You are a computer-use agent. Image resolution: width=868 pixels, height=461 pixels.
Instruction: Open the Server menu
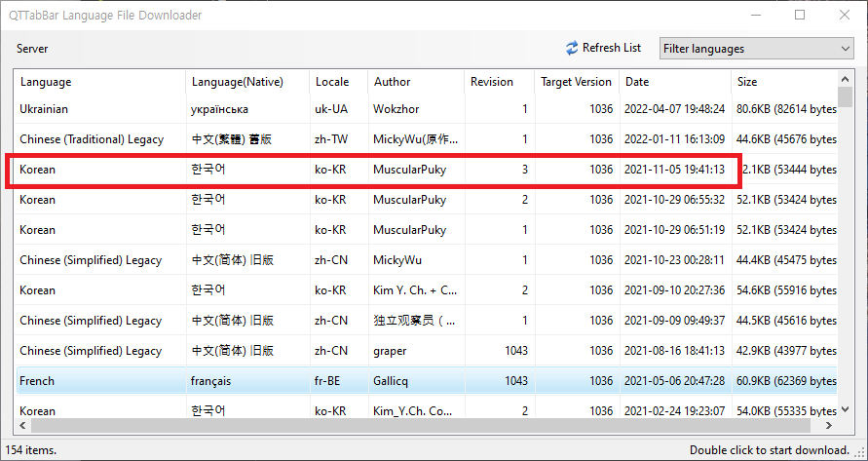pyautogui.click(x=32, y=49)
